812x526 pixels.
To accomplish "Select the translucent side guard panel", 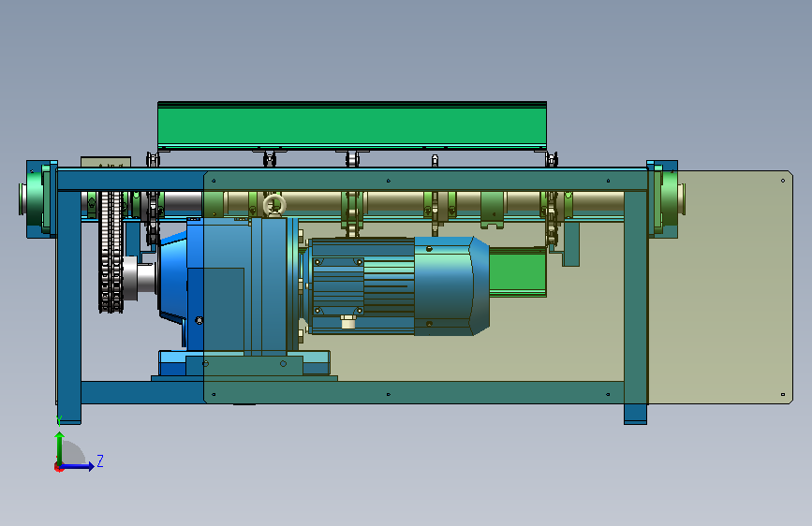I will click(x=498, y=287).
